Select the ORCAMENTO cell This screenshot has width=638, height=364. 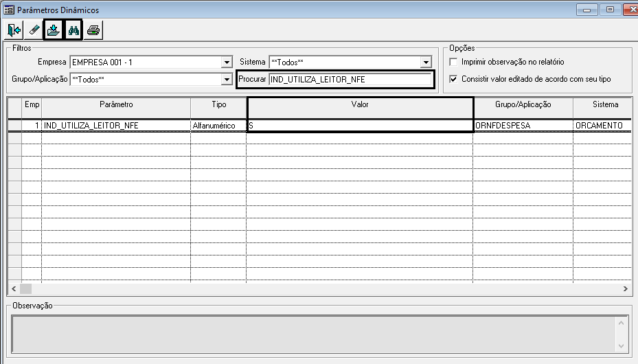coord(602,125)
